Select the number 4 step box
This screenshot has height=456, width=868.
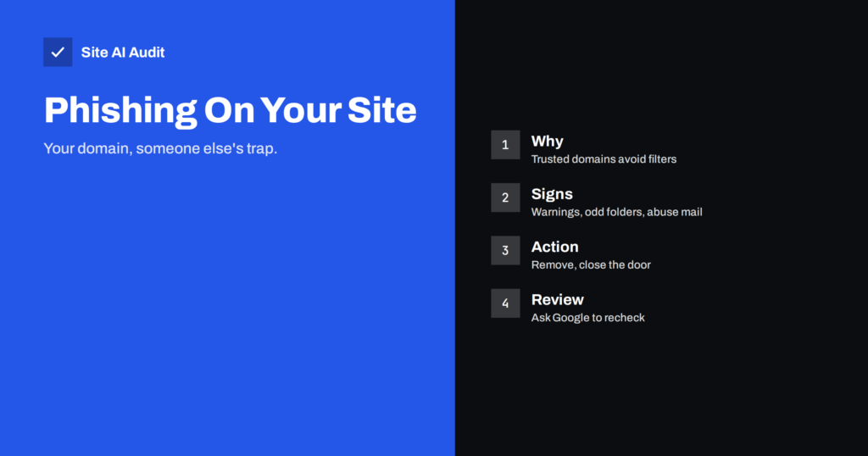[505, 303]
